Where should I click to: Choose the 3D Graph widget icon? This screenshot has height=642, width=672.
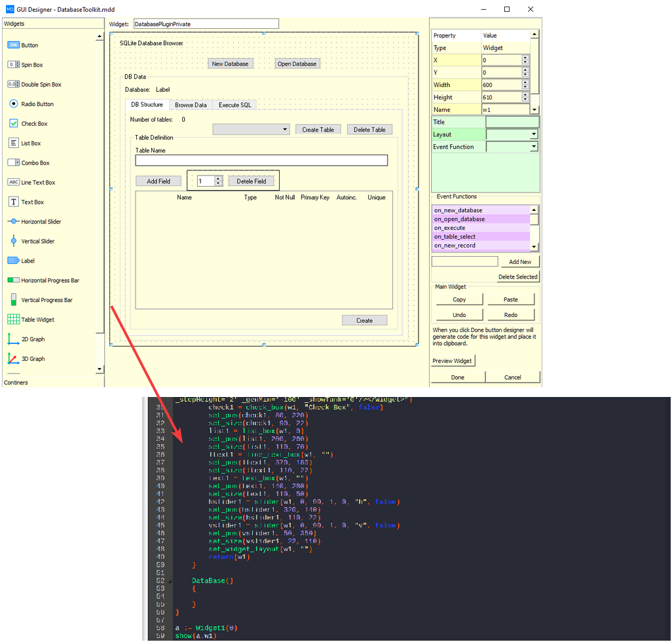coord(14,359)
